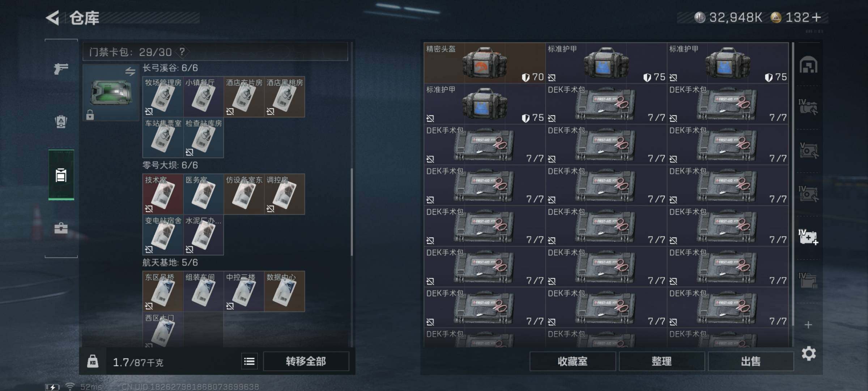Switch to the IV medical box tab
Image resolution: width=868 pixels, height=391 pixels.
click(808, 237)
